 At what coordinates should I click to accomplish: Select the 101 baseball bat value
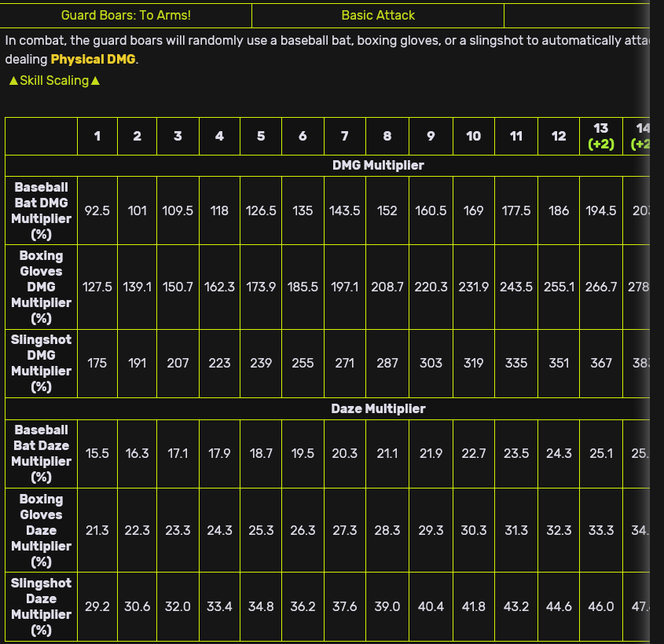point(138,210)
